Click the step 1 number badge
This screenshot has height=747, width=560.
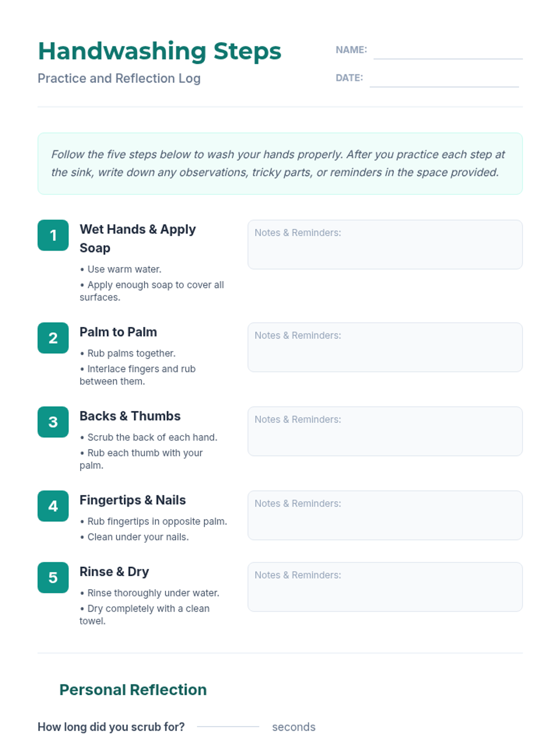coord(53,235)
